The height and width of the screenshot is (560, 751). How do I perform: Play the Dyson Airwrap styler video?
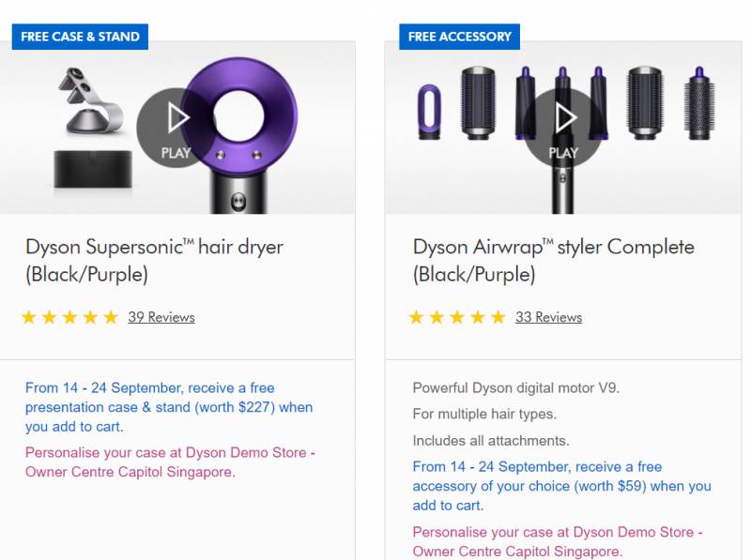click(563, 127)
